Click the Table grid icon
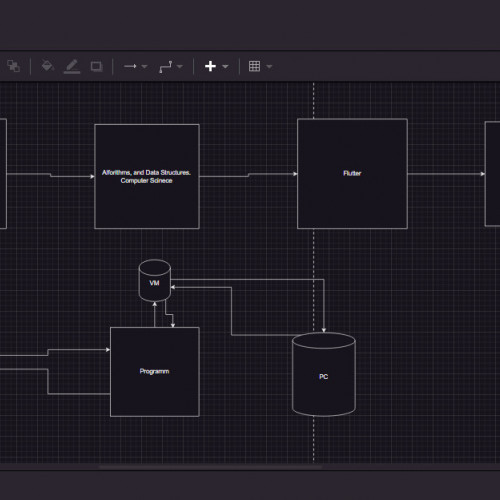 coord(254,66)
